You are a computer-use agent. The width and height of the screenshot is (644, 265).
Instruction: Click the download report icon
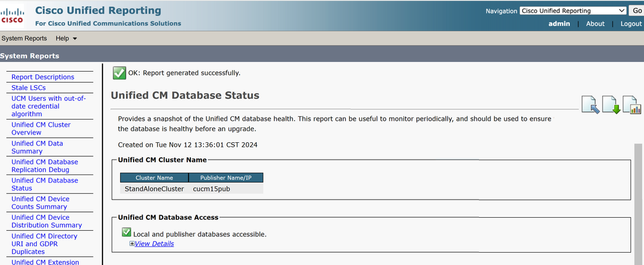[610, 105]
